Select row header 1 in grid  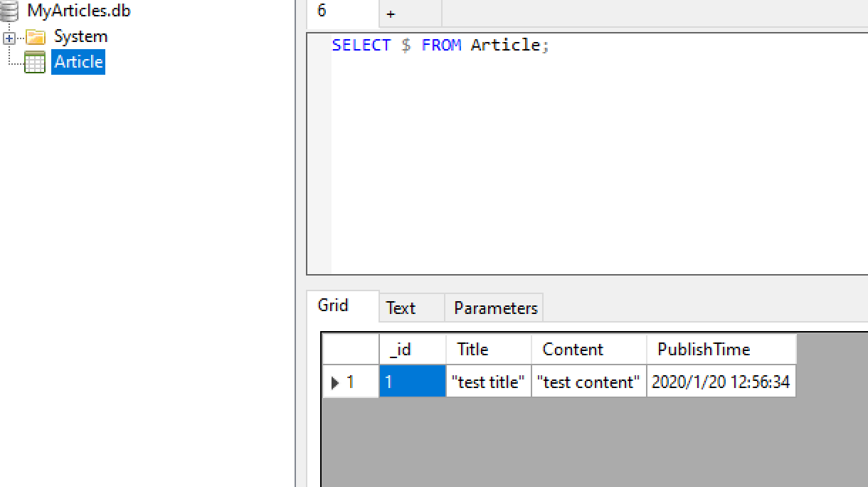tap(351, 382)
